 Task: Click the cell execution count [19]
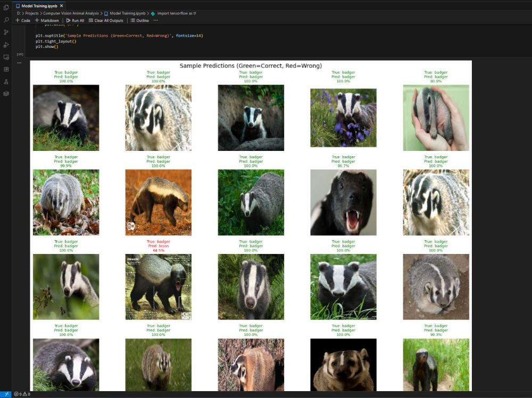tap(20, 54)
